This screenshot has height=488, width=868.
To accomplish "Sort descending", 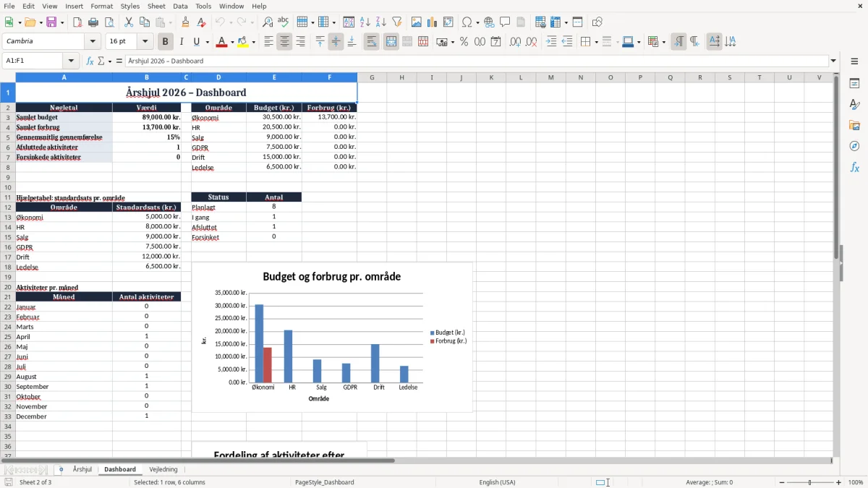I will tap(381, 22).
